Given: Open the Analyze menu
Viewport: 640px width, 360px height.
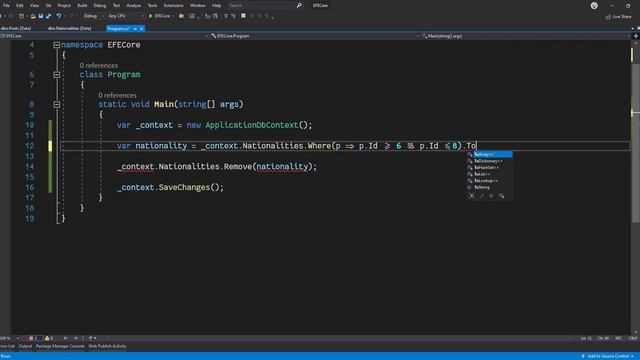Looking at the screenshot, I should pos(133,5).
